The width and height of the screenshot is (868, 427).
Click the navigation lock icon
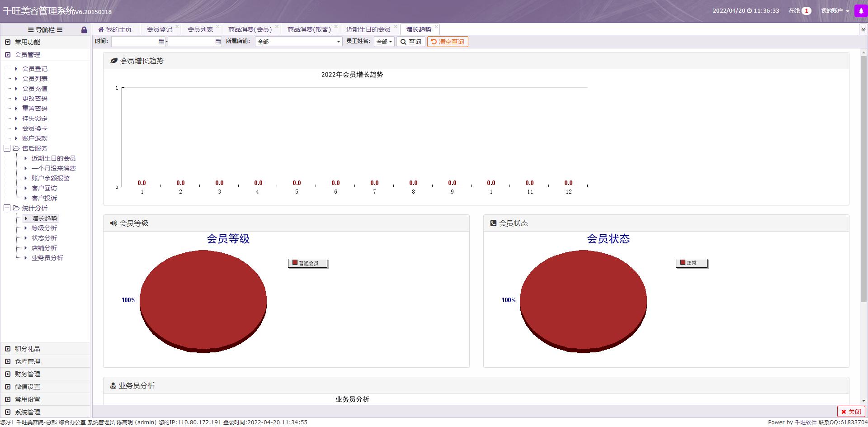pyautogui.click(x=84, y=30)
